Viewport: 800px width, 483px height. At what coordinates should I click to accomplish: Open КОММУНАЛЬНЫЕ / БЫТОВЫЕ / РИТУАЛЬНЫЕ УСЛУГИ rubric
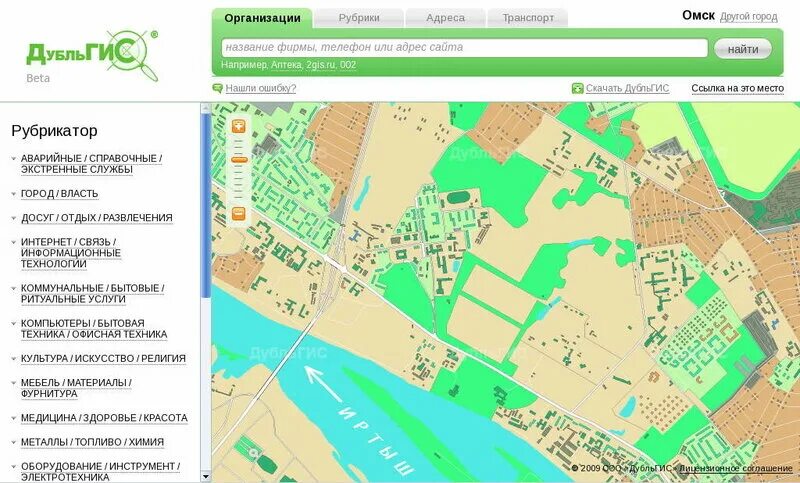coord(92,294)
